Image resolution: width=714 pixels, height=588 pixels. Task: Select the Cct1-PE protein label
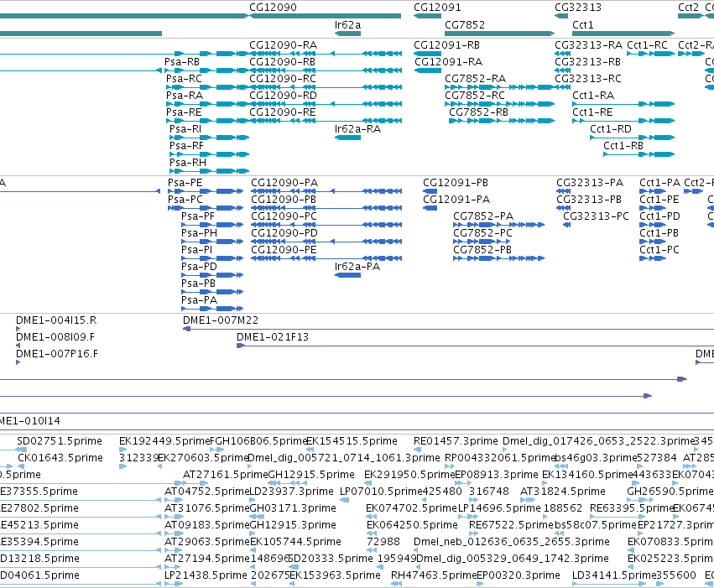659,200
